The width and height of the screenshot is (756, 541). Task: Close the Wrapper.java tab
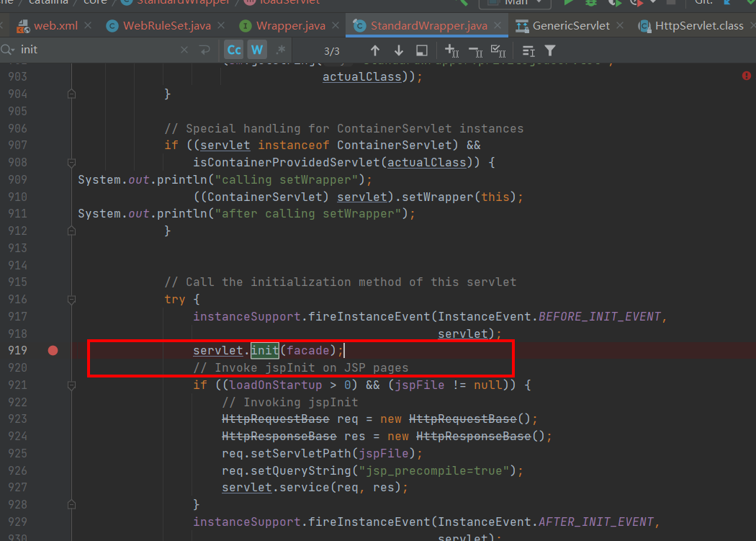click(336, 26)
